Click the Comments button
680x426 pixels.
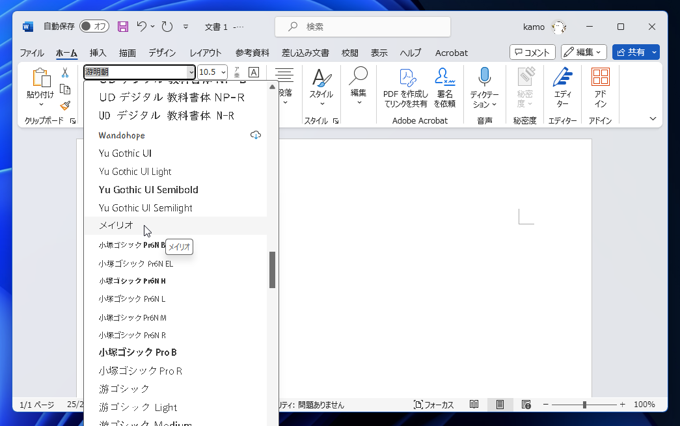click(x=532, y=52)
